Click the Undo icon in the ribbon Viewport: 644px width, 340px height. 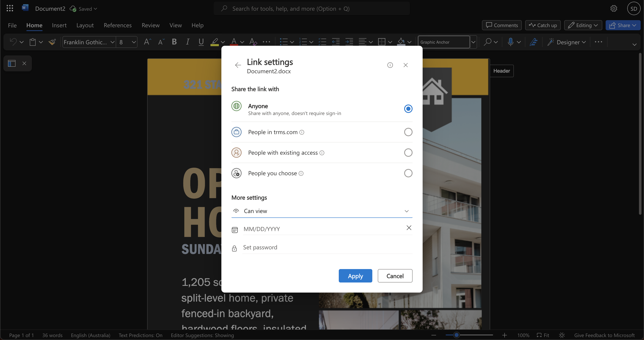[x=13, y=42]
